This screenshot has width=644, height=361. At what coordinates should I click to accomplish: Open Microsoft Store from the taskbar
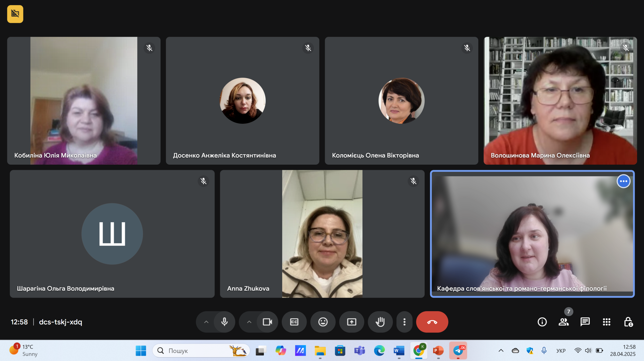[340, 351]
